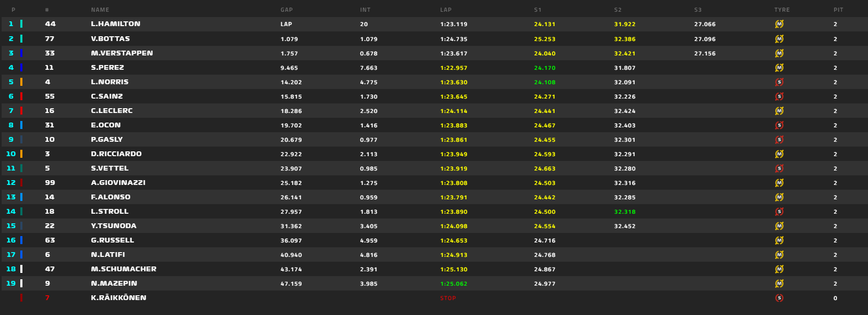Select Stroll's soft tyre icon
The width and height of the screenshot is (868, 315).
779,212
